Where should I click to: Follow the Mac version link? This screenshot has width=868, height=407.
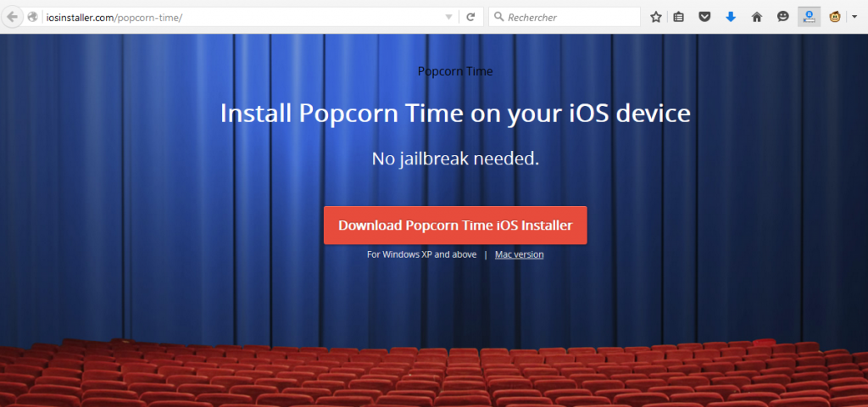(x=520, y=254)
